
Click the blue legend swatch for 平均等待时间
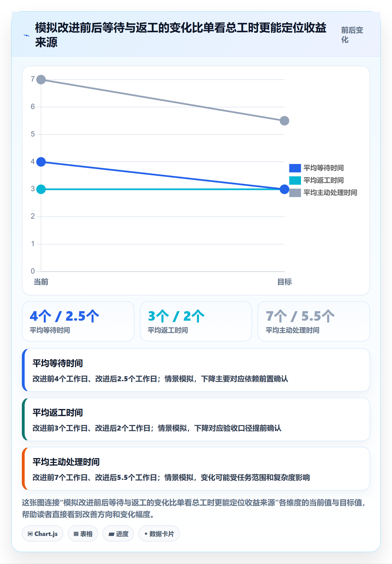click(x=295, y=168)
